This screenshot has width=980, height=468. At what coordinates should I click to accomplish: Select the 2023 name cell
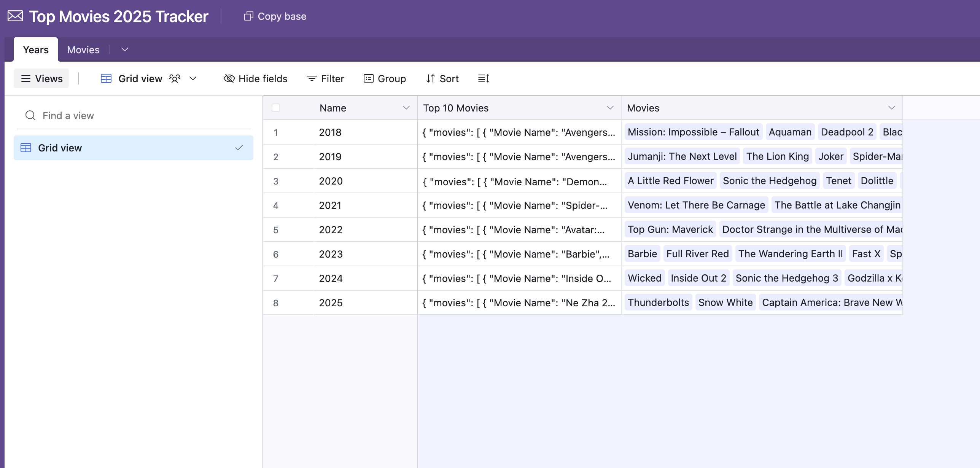pyautogui.click(x=366, y=254)
